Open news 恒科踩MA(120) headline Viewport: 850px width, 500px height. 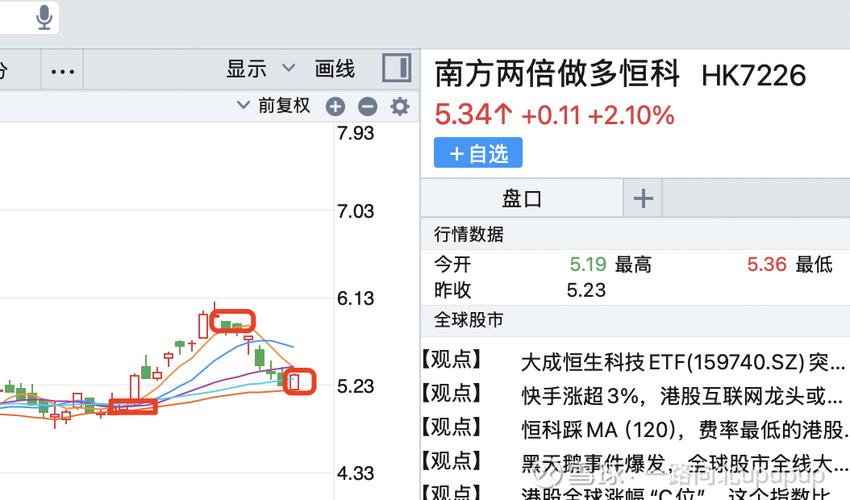(685, 430)
